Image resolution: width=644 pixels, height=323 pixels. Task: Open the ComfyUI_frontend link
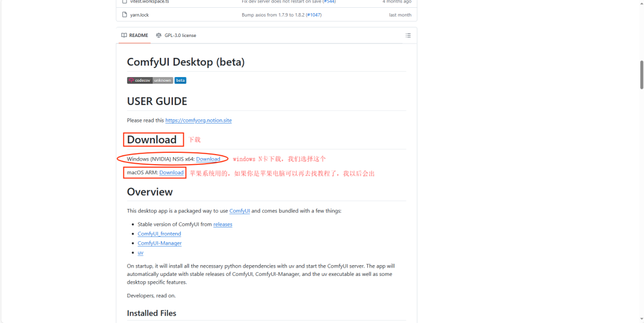159,233
